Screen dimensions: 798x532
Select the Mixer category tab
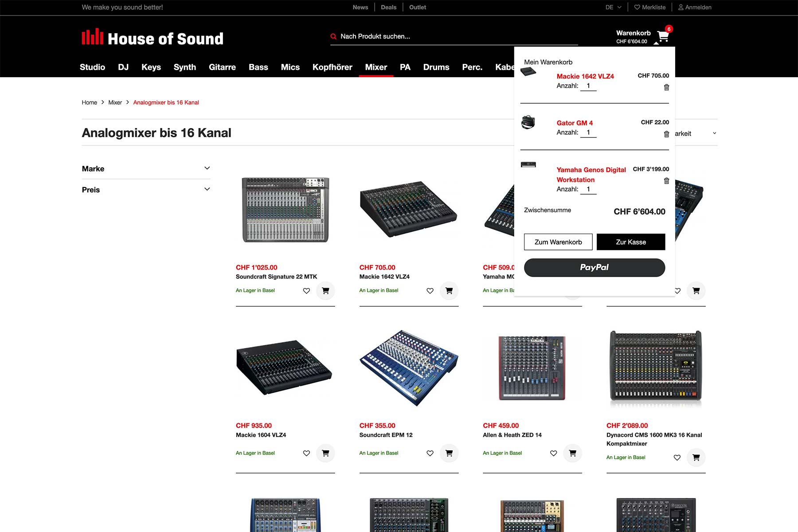376,67
